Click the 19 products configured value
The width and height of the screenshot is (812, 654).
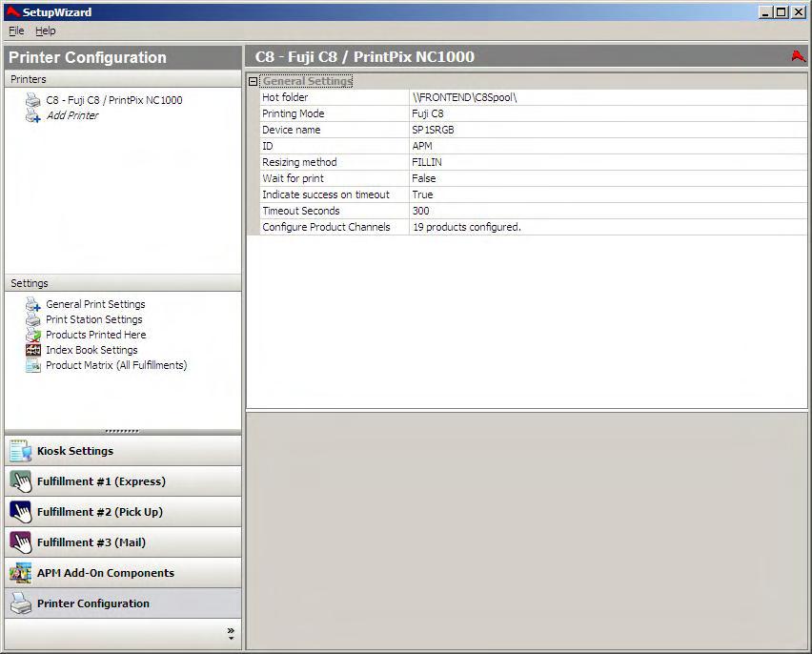[608, 227]
